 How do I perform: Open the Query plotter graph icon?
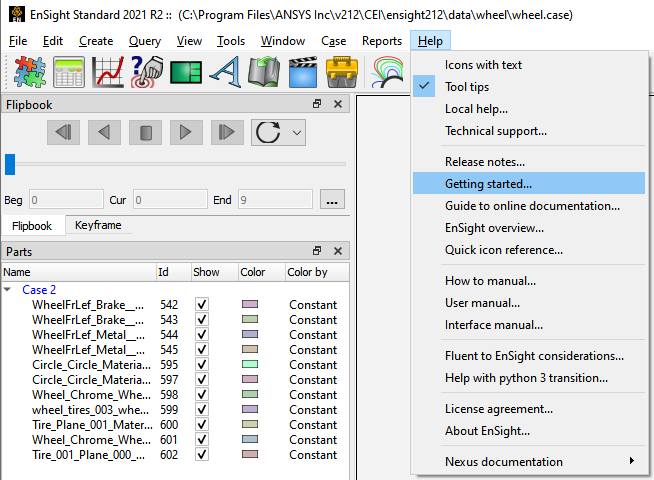108,72
